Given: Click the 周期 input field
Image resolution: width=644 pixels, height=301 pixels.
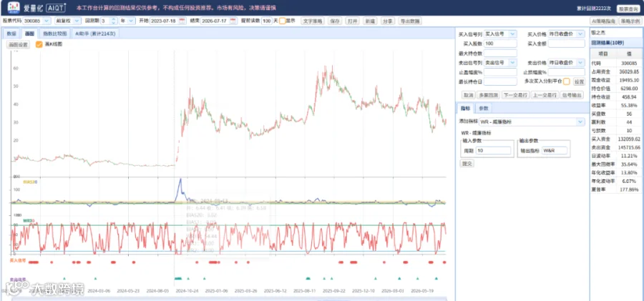Looking at the screenshot, I should click(x=493, y=151).
